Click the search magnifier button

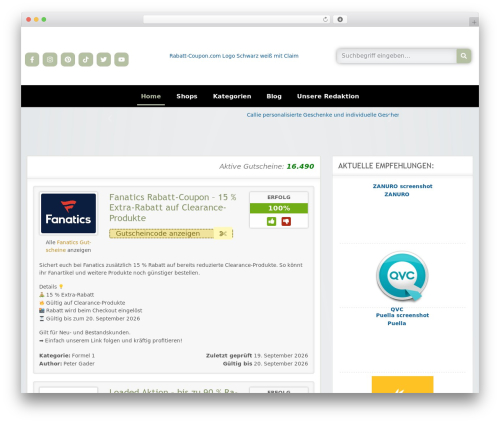click(x=464, y=56)
